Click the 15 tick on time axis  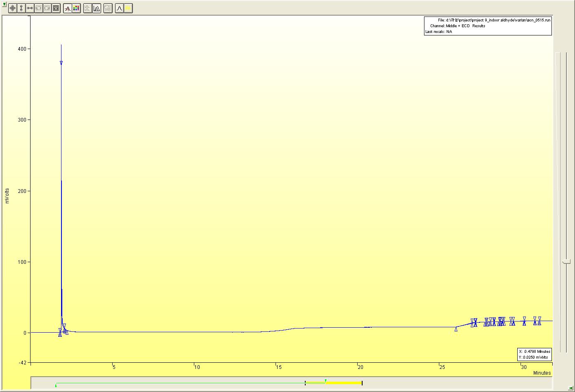(278, 367)
